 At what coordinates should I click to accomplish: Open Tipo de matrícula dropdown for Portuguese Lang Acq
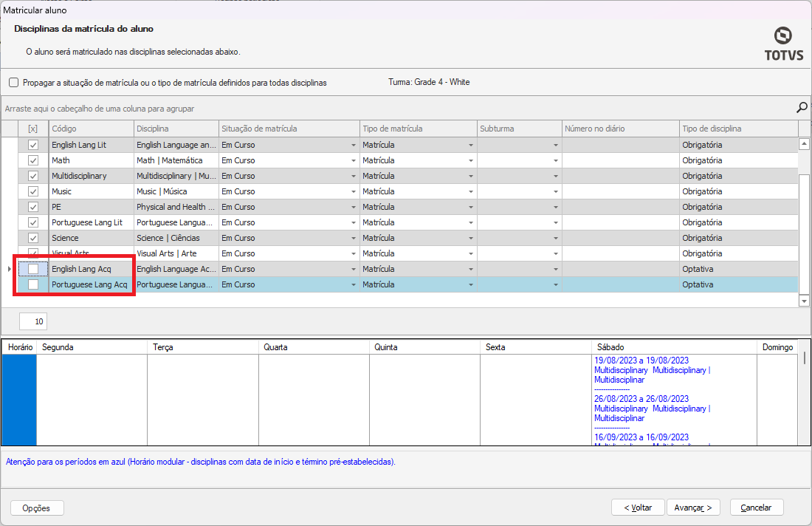click(471, 285)
